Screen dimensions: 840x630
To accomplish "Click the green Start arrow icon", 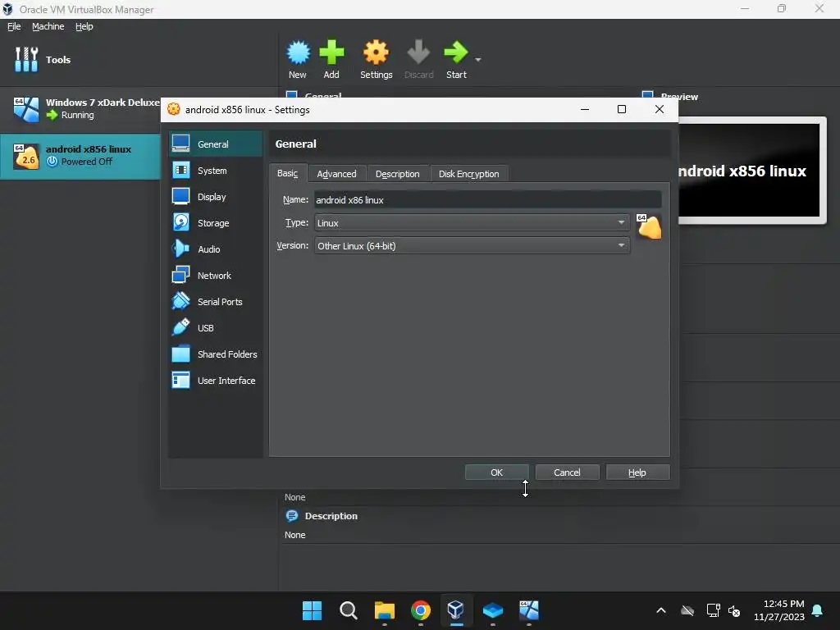I will tap(456, 52).
